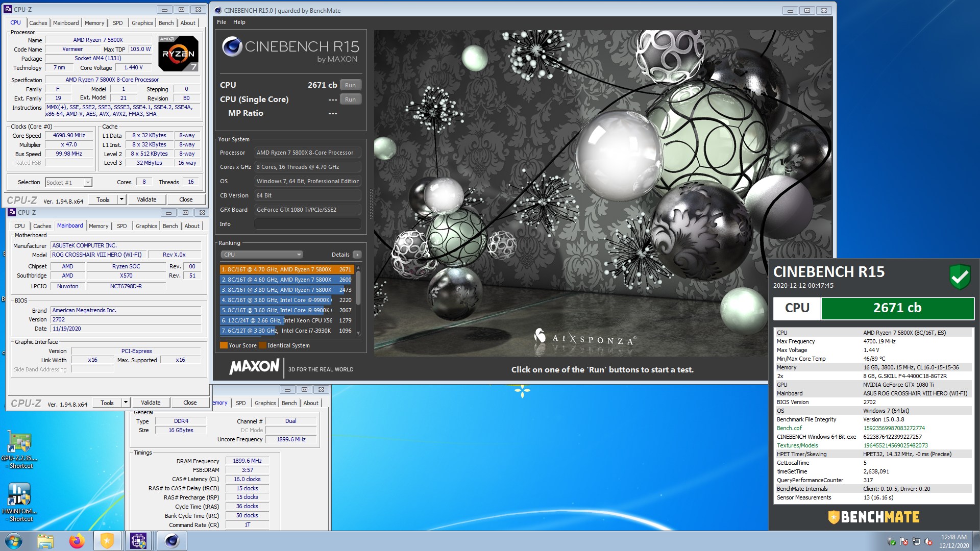Click Validate in top CPU-Z window
The width and height of the screenshot is (980, 551).
(146, 199)
